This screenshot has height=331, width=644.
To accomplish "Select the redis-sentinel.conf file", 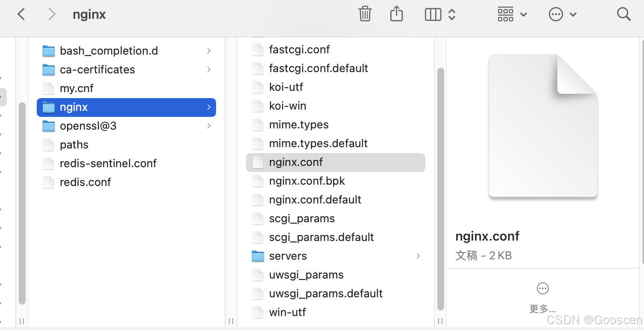I will (x=108, y=163).
